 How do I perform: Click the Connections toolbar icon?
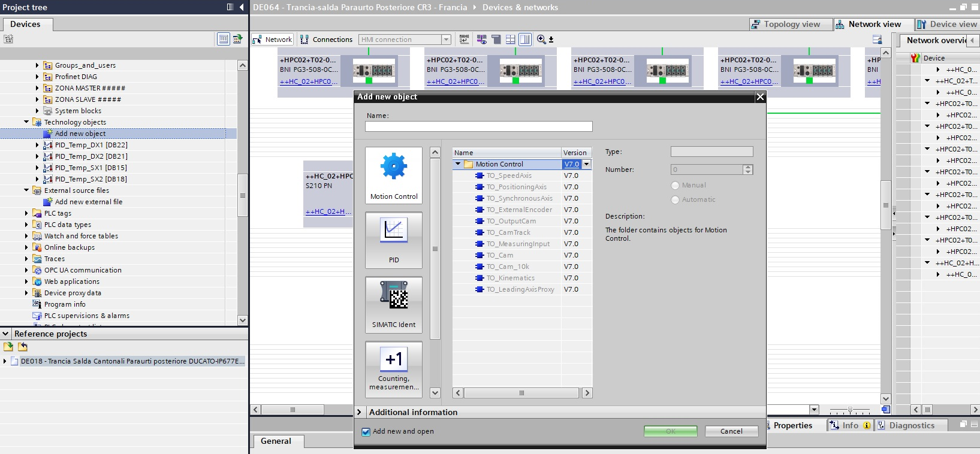click(327, 40)
